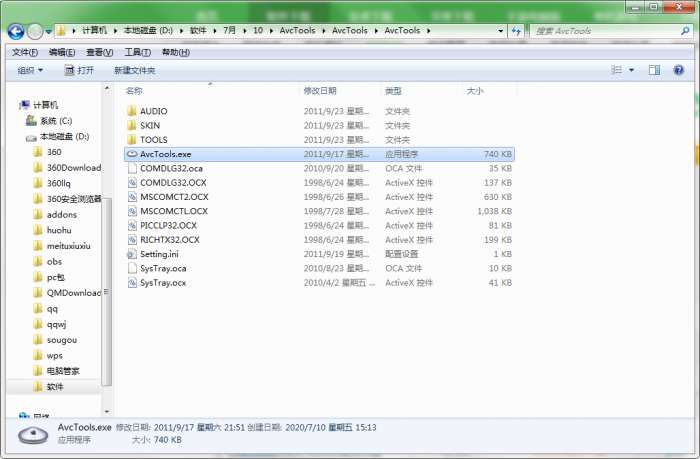Open the address bar history dropdown
The image size is (700, 459).
501,31
